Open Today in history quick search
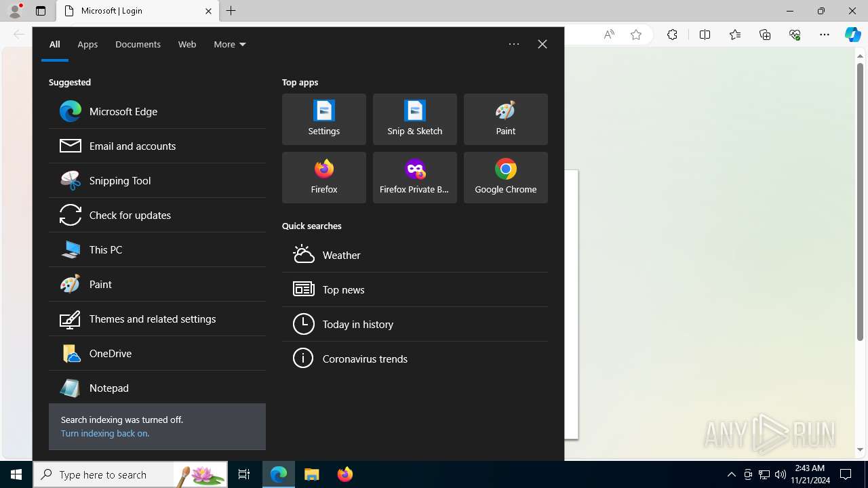 [415, 324]
